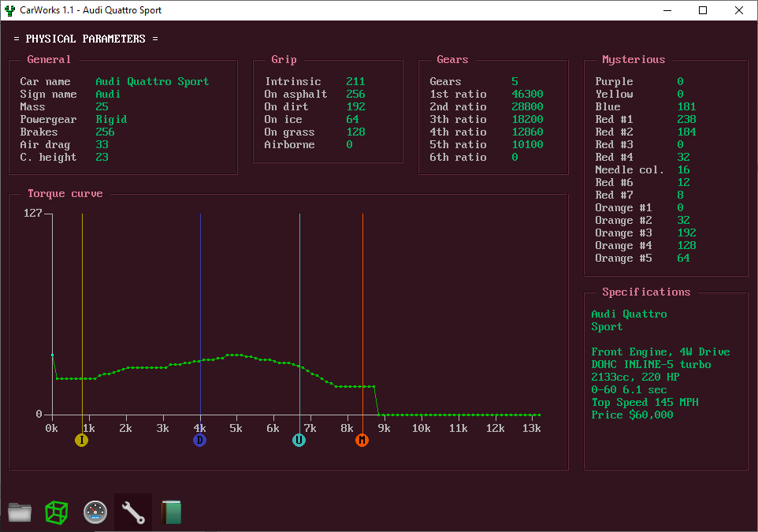Edit the 1st ratio value 46300
This screenshot has height=532, width=758.
[527, 95]
